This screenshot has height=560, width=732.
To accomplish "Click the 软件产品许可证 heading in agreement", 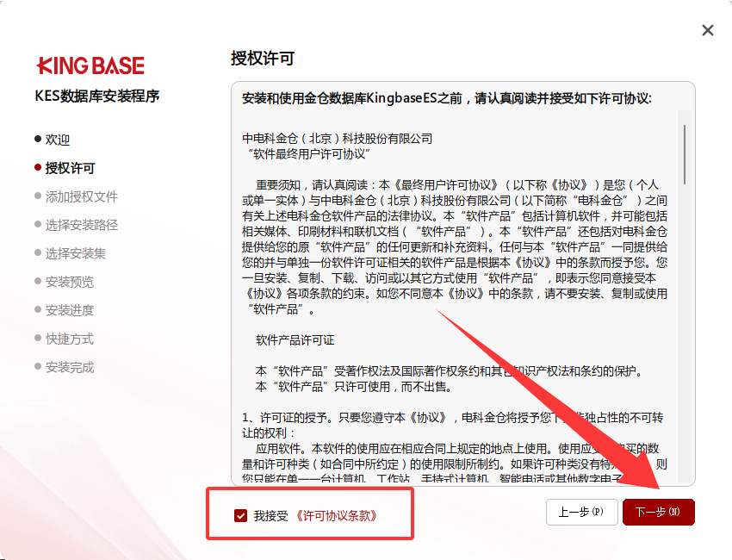I will pos(295,340).
